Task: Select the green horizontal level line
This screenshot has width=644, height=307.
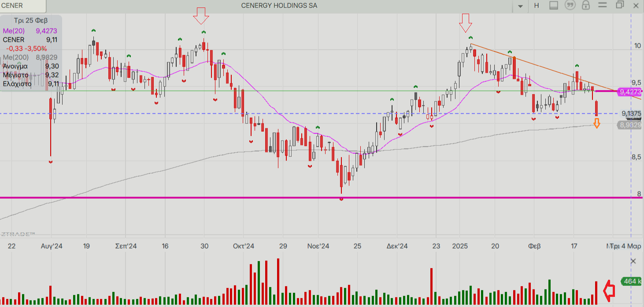Action: [x=308, y=91]
